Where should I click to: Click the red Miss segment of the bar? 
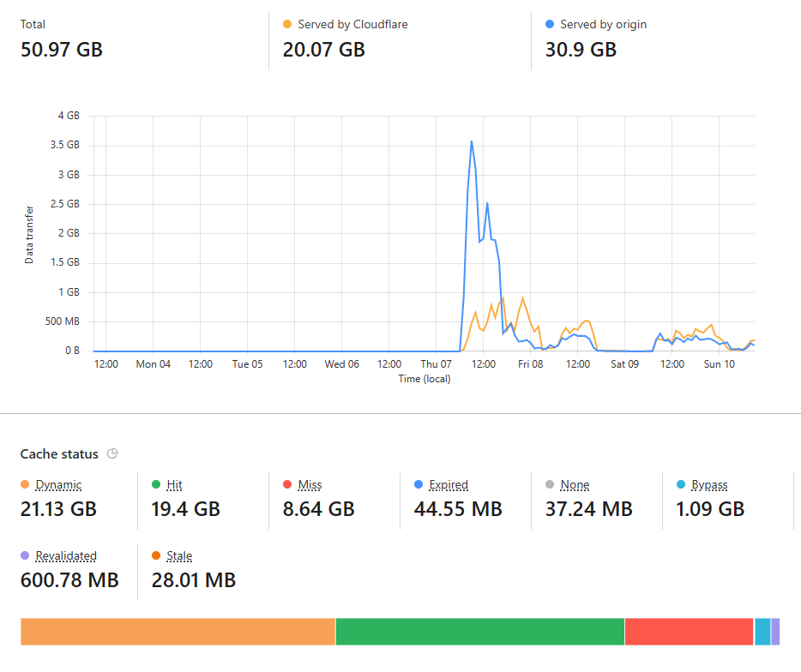click(690, 632)
